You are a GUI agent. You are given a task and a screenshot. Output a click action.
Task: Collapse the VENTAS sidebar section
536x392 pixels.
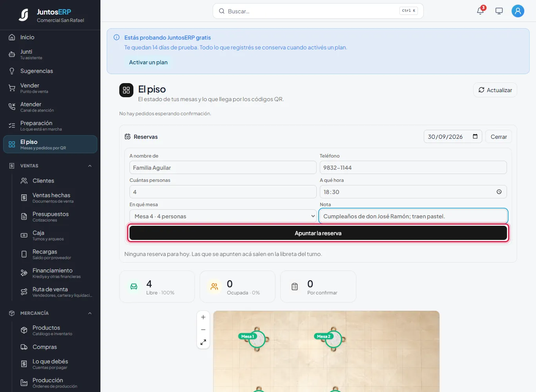click(90, 166)
